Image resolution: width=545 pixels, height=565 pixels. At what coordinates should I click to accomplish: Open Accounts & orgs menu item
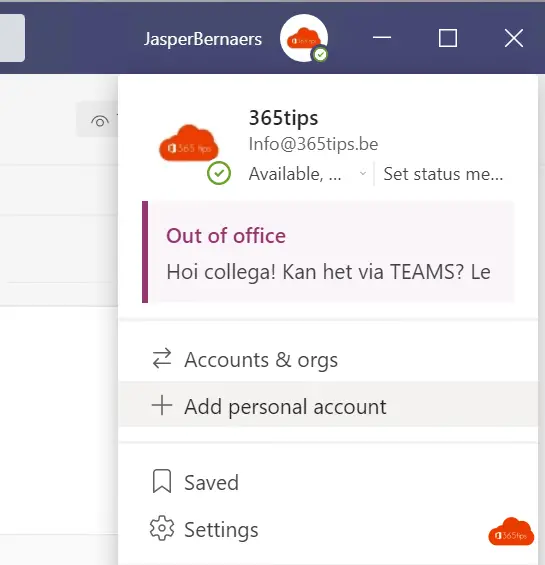pyautogui.click(x=328, y=359)
